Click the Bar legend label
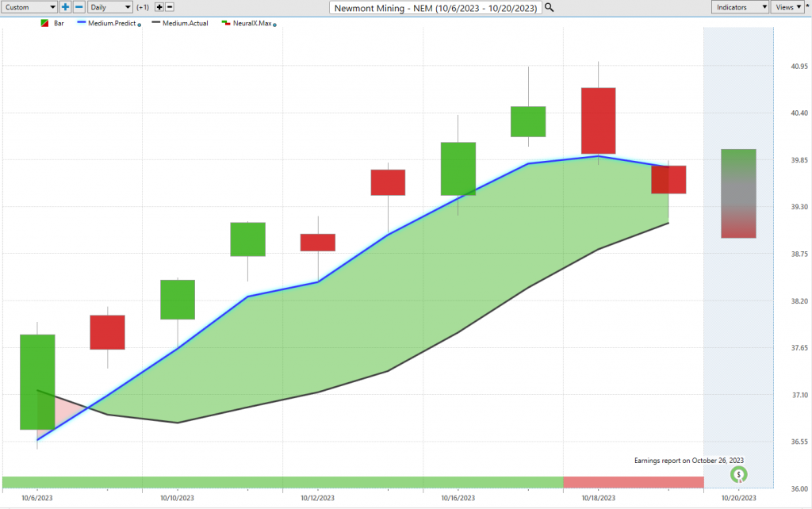 (x=59, y=23)
